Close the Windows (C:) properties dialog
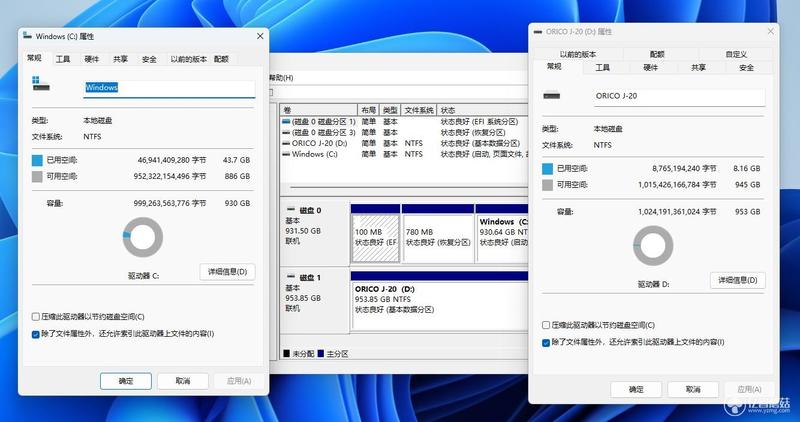 coord(260,36)
